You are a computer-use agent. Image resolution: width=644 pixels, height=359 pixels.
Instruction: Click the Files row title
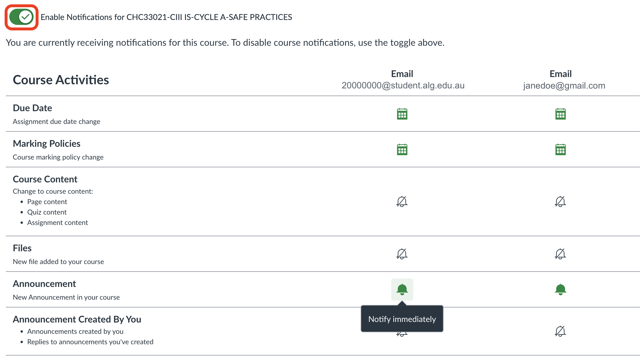point(22,248)
